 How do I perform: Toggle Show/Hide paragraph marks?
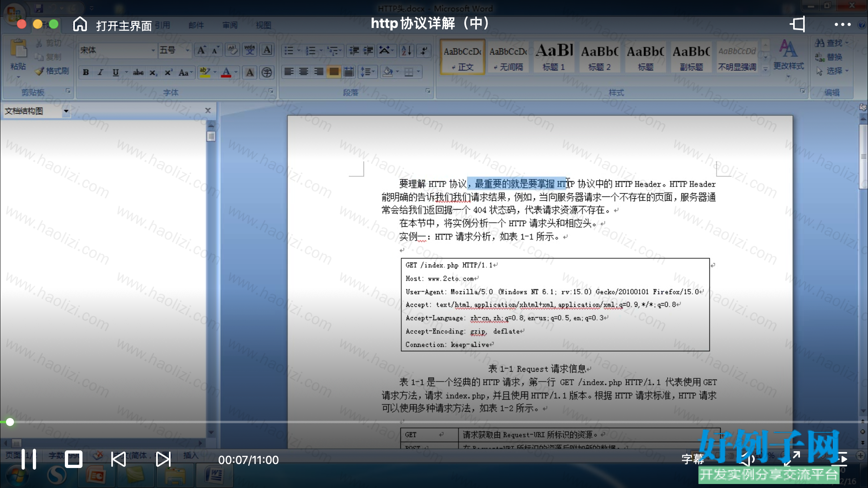(x=424, y=50)
